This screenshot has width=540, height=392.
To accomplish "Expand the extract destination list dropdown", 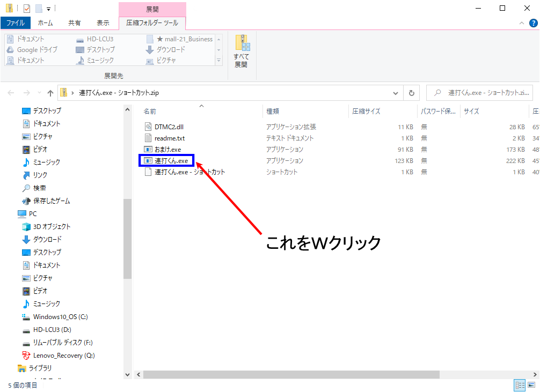I will [218, 61].
